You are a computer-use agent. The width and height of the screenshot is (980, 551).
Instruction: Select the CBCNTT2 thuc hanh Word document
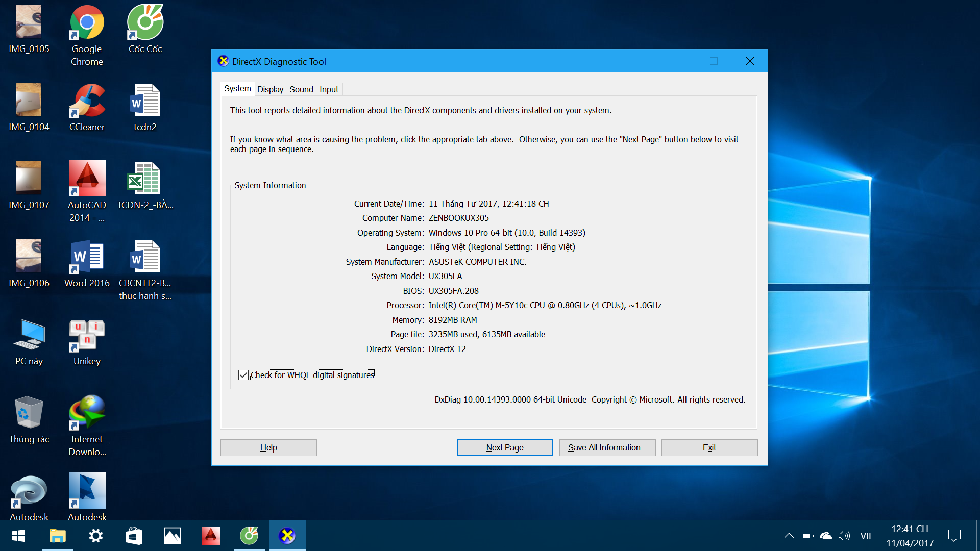click(145, 270)
